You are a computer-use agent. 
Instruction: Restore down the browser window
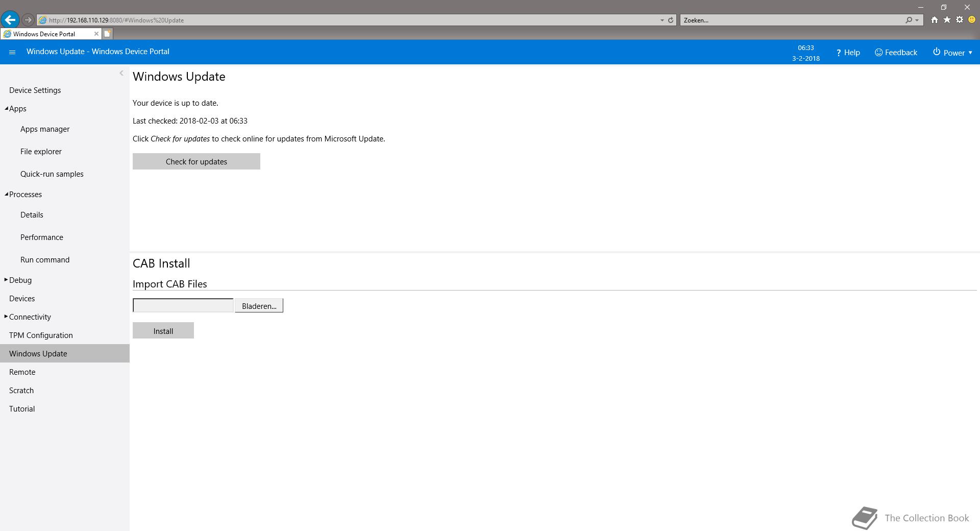(x=944, y=7)
